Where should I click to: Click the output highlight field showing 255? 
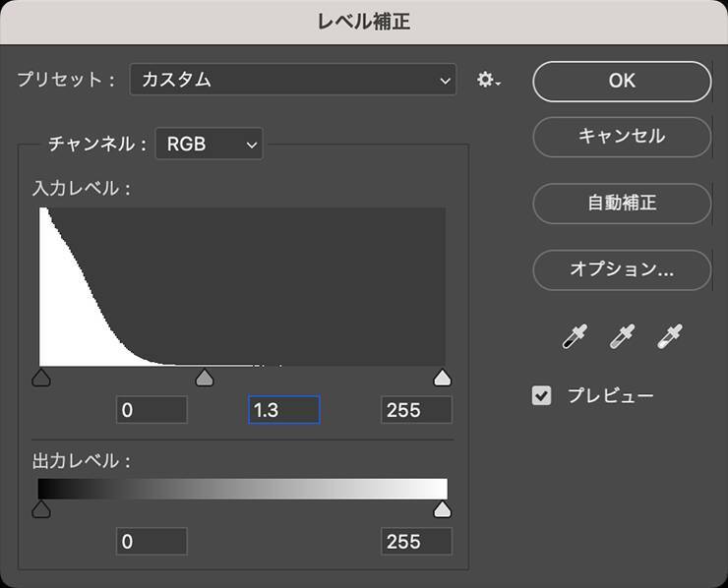[416, 541]
